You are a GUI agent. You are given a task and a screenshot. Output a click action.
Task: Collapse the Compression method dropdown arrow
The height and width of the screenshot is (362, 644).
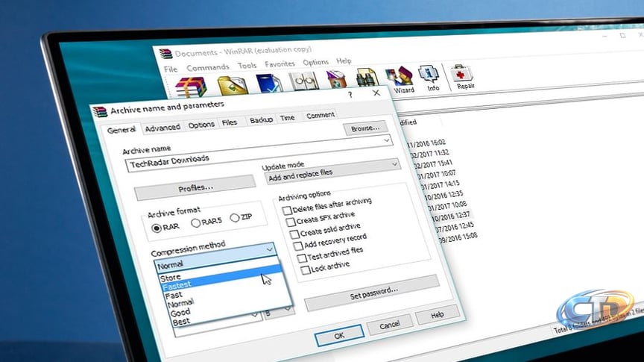pos(269,249)
